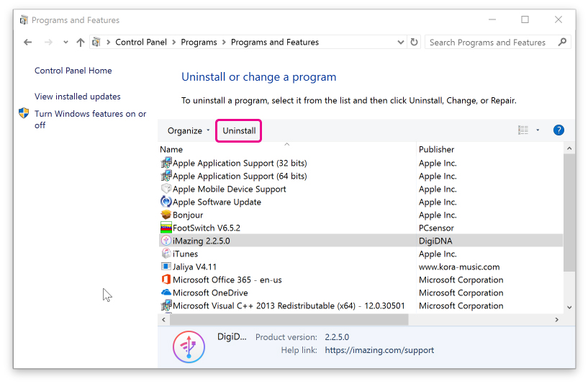
Task: Open View installed updates link
Action: (78, 97)
